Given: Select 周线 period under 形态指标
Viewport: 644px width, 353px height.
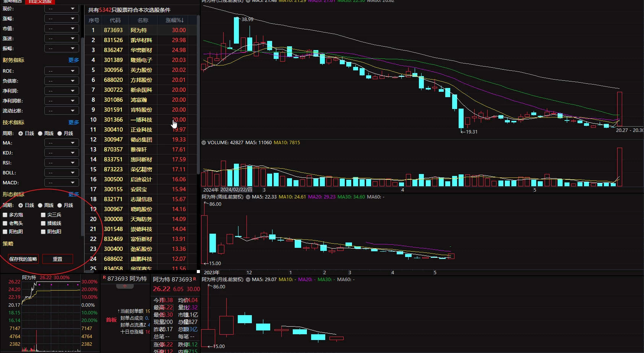Looking at the screenshot, I should [40, 205].
